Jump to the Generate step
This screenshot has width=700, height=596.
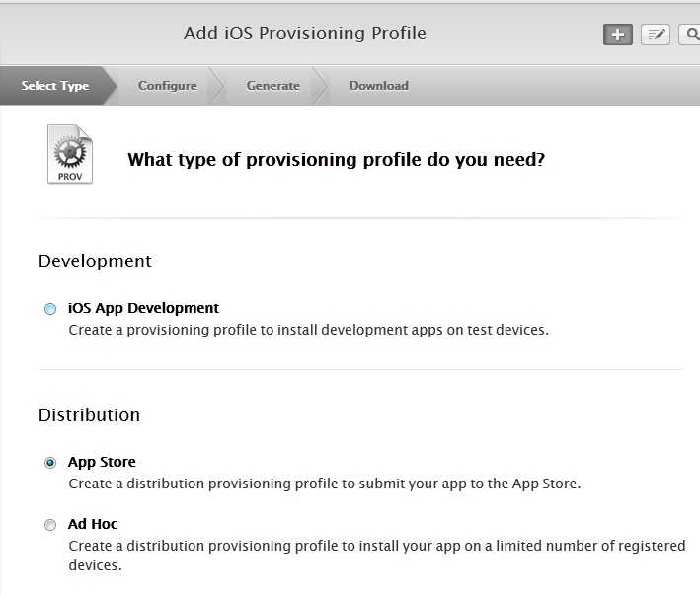pyautogui.click(x=273, y=86)
